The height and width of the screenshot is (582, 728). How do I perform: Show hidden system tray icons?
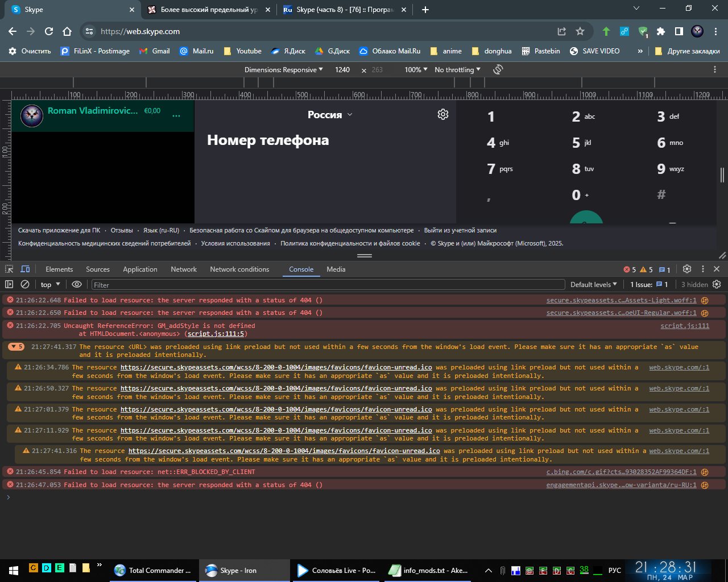click(x=488, y=570)
